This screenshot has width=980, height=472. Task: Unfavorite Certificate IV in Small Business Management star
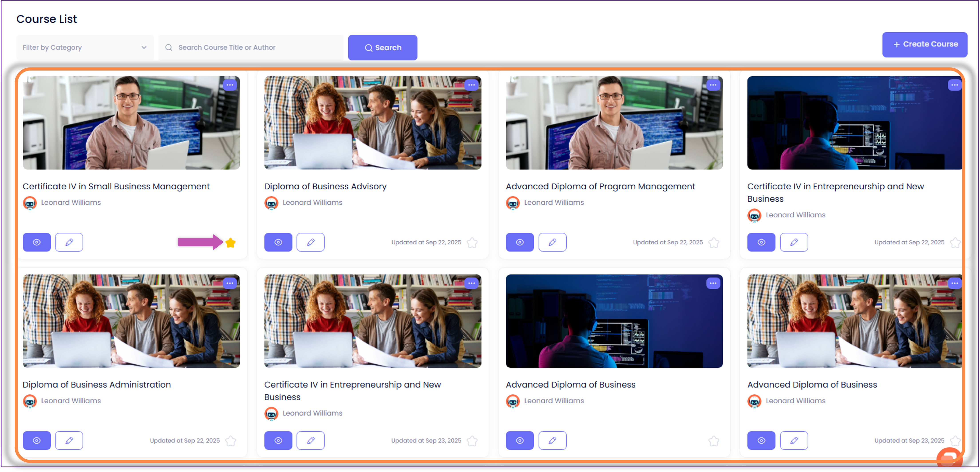[x=231, y=243]
